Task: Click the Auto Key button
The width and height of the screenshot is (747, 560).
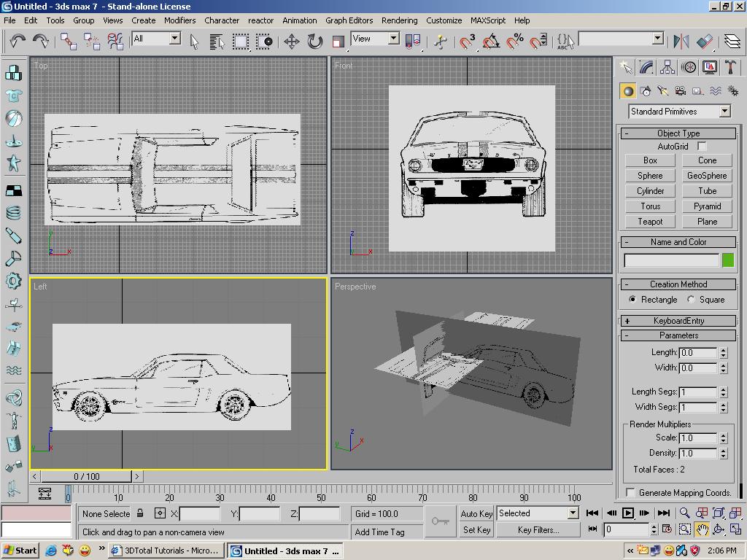Action: [476, 513]
